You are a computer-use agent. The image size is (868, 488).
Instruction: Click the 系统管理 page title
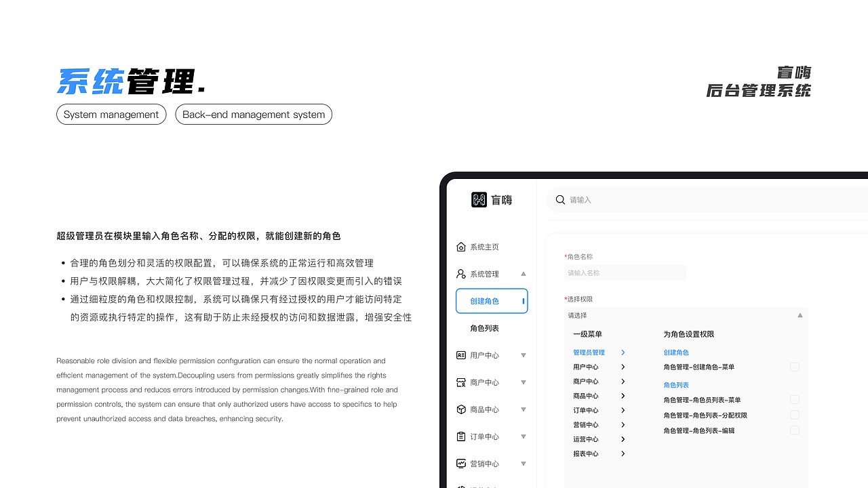point(131,81)
